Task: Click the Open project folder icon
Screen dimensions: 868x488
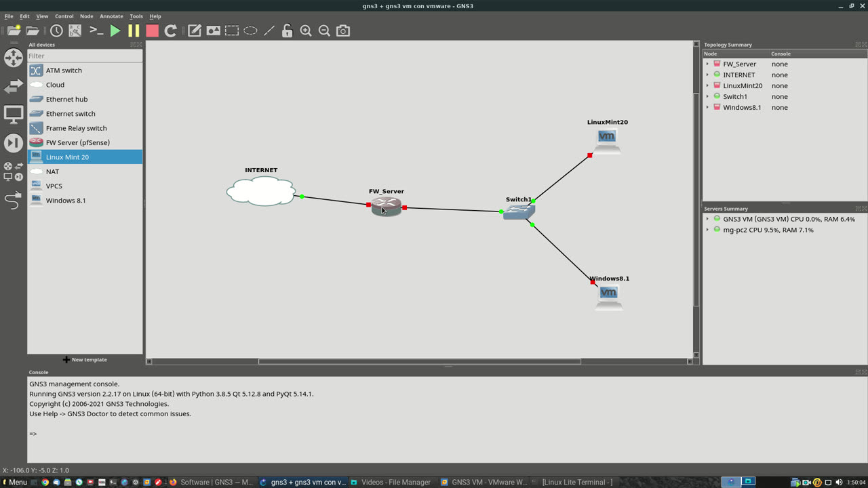Action: [x=33, y=30]
